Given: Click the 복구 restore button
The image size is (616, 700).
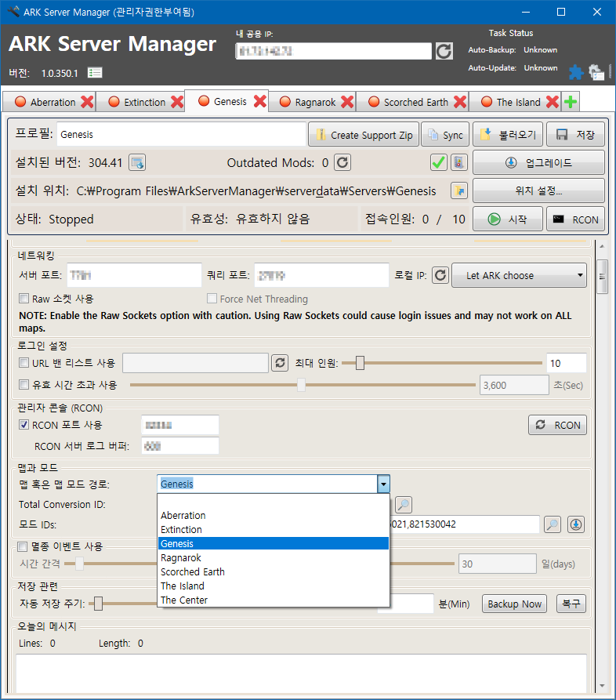Looking at the screenshot, I should click(571, 604).
